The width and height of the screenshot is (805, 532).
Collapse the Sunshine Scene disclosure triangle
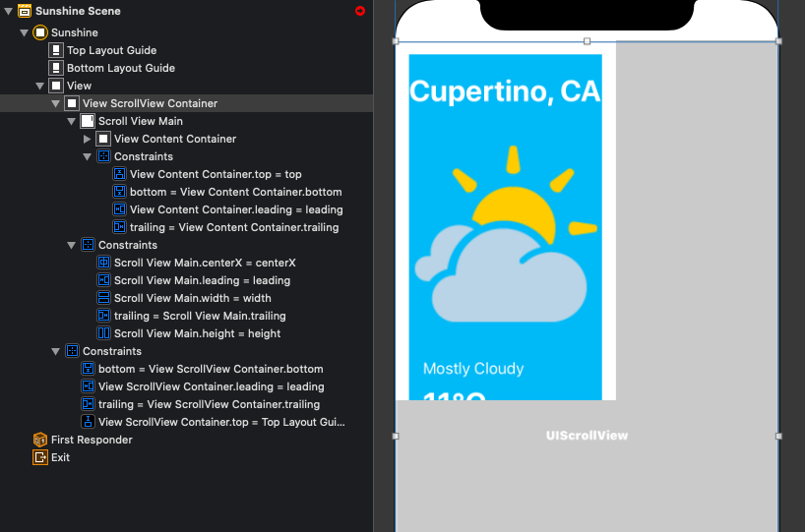coord(8,11)
